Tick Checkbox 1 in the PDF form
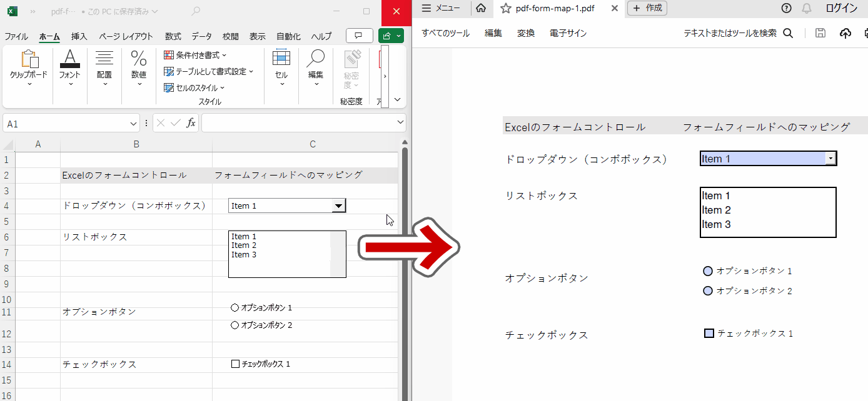The image size is (868, 401). tap(709, 334)
